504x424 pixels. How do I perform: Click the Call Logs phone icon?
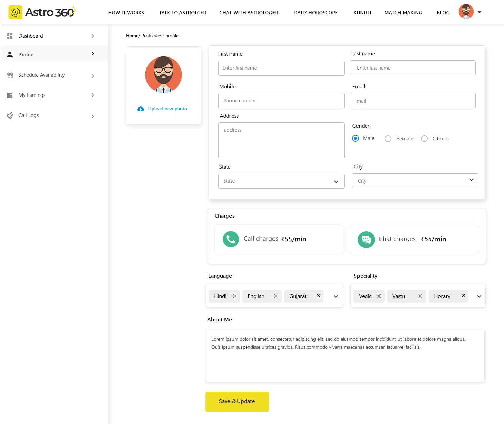pos(10,115)
